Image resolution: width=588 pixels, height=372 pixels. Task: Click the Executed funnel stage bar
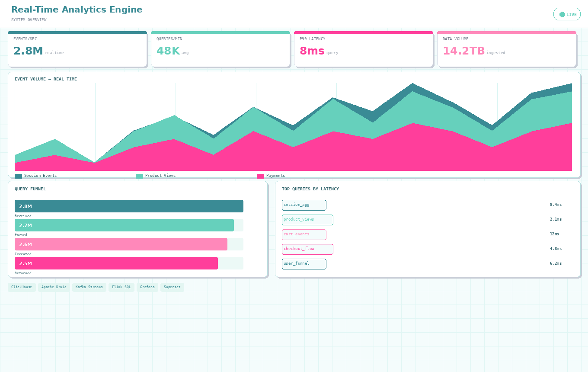[121, 244]
